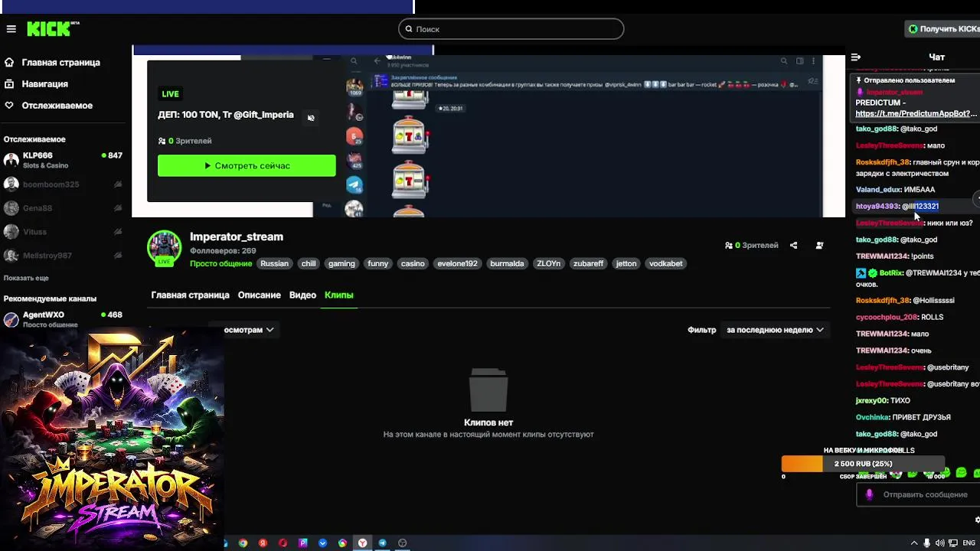Click the taskbar microphone tray icon

pyautogui.click(x=926, y=543)
